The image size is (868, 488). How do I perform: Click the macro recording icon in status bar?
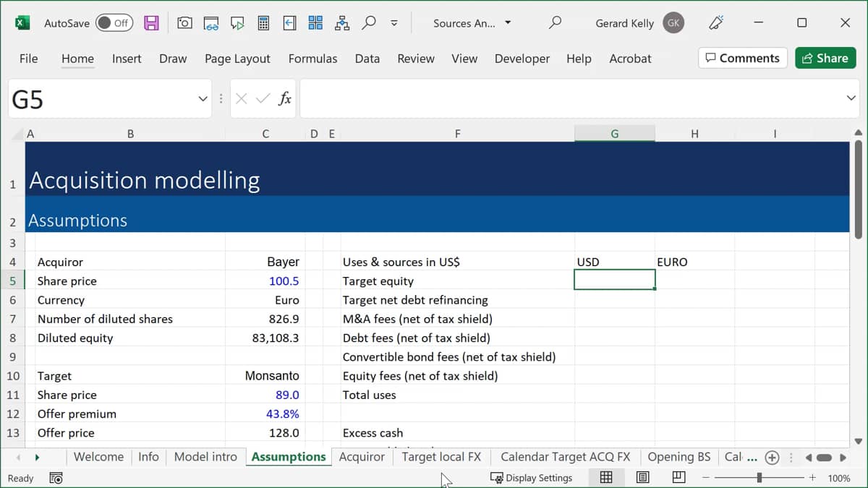click(56, 478)
